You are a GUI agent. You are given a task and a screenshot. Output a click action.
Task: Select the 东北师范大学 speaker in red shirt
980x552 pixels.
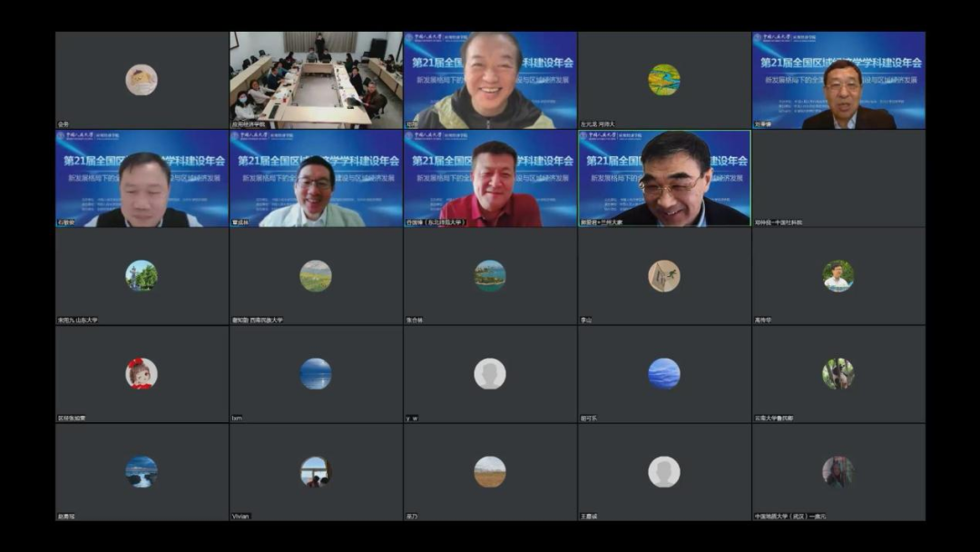point(490,178)
